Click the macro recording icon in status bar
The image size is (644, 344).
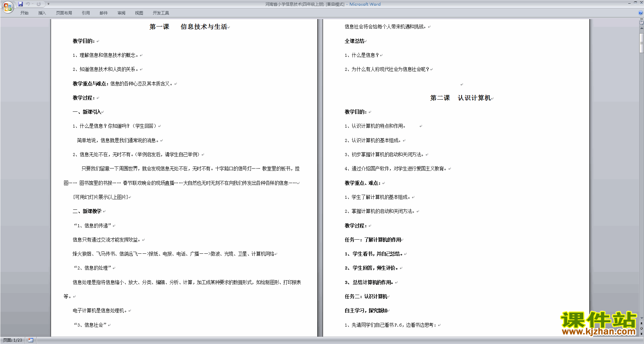click(31, 340)
